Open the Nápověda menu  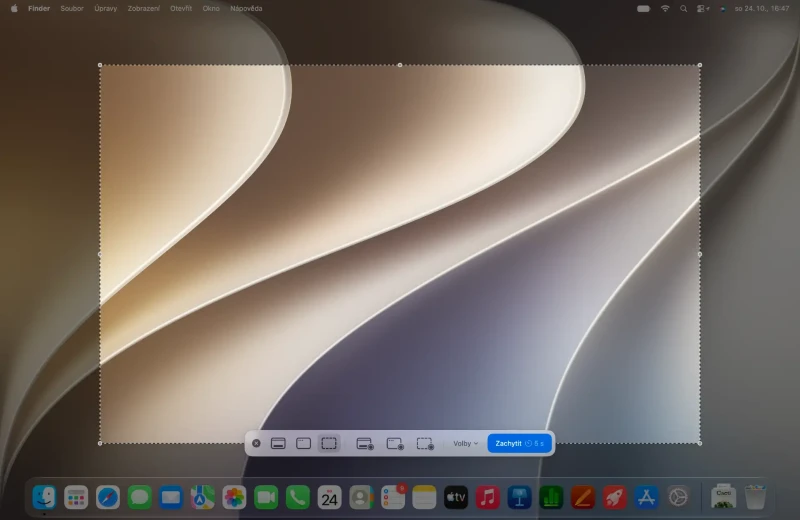click(246, 8)
